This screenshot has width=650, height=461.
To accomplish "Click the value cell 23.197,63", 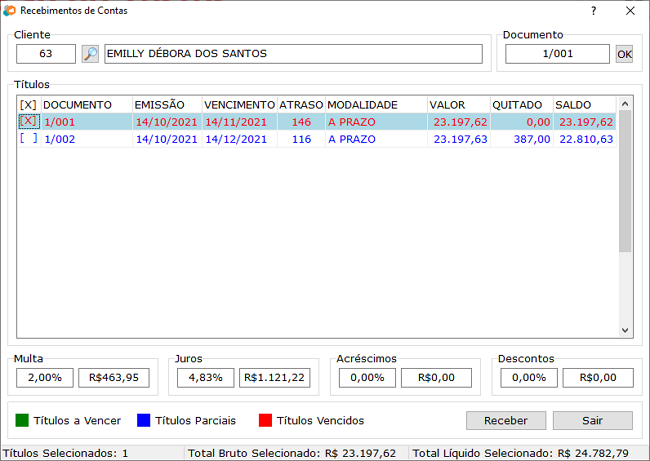I will 460,139.
